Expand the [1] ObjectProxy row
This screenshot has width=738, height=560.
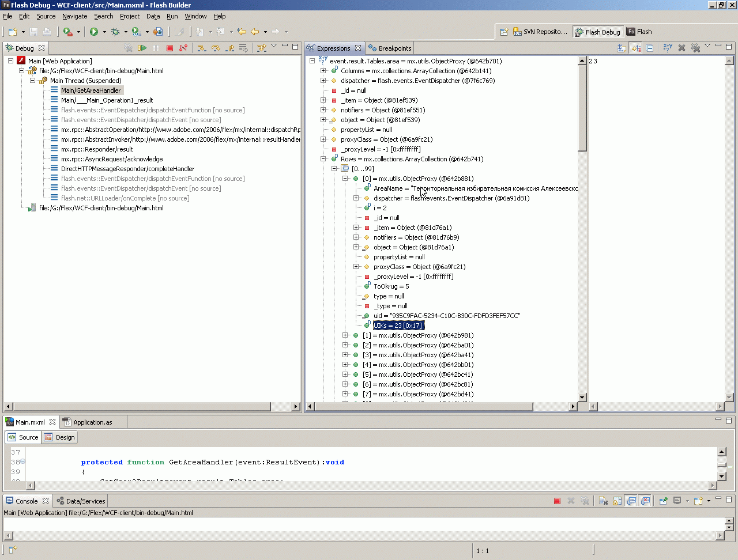pyautogui.click(x=345, y=335)
